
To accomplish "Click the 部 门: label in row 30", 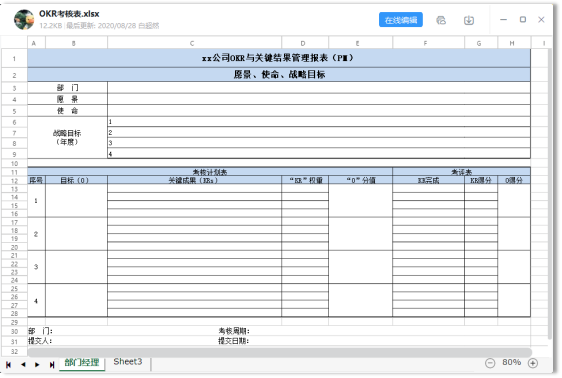I will pos(40,331).
